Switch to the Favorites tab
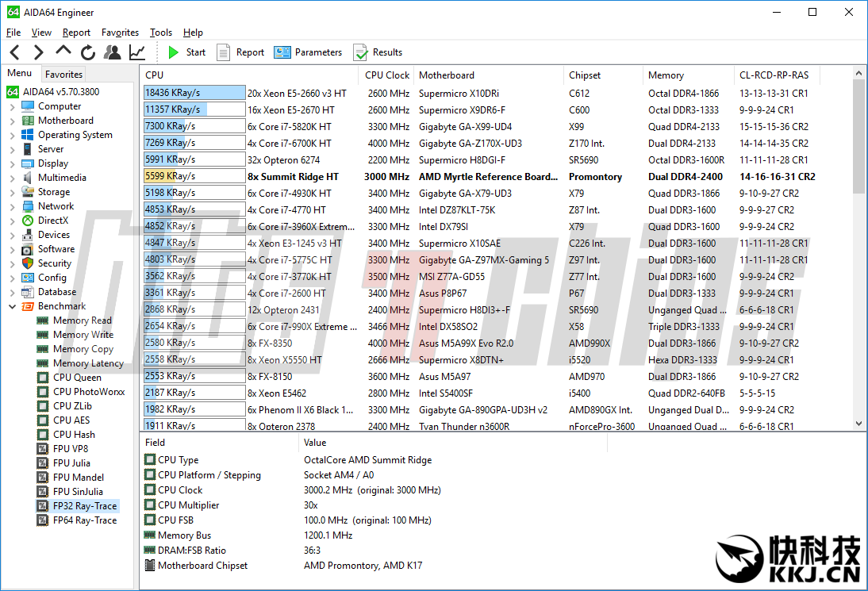 [63, 74]
